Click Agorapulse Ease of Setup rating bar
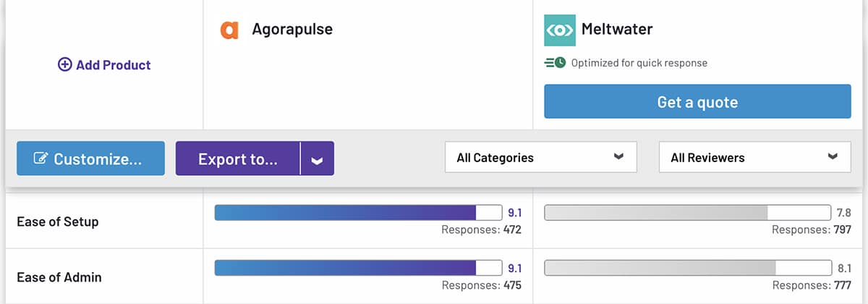The width and height of the screenshot is (868, 304). click(x=358, y=213)
